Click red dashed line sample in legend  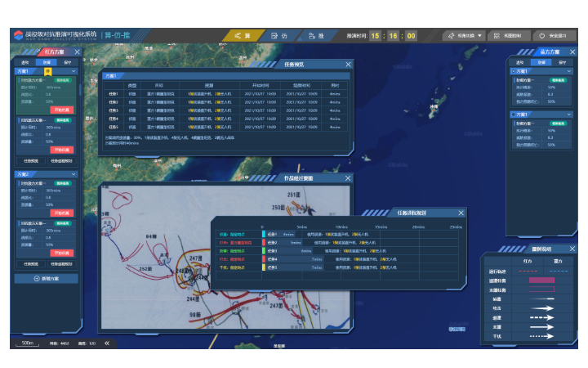click(528, 271)
